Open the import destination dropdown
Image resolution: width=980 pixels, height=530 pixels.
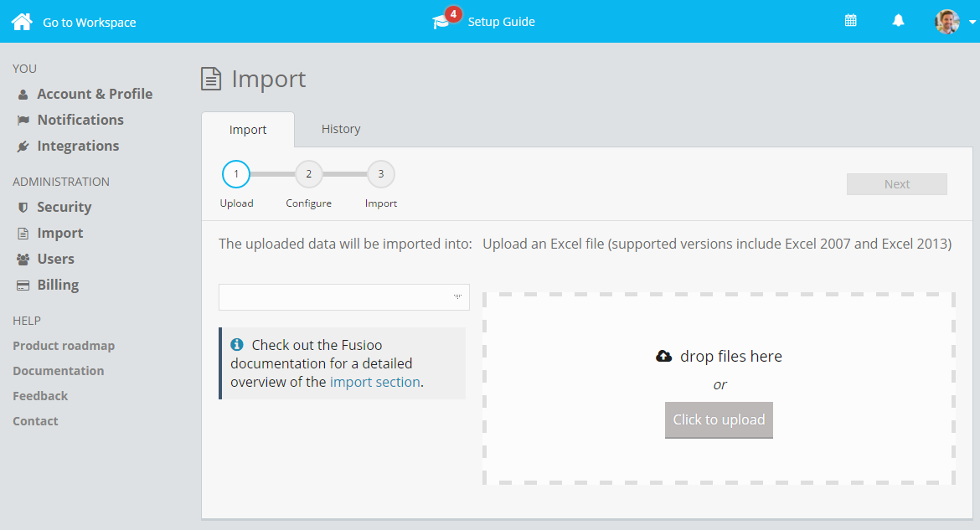click(343, 297)
